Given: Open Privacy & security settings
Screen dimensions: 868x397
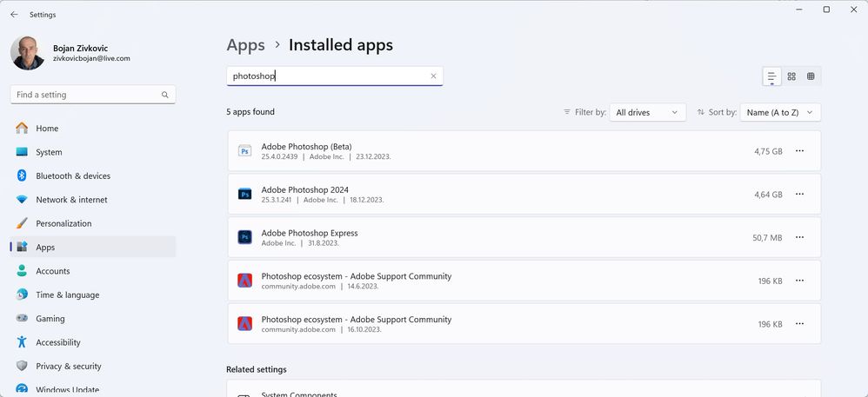Looking at the screenshot, I should 93,366.
